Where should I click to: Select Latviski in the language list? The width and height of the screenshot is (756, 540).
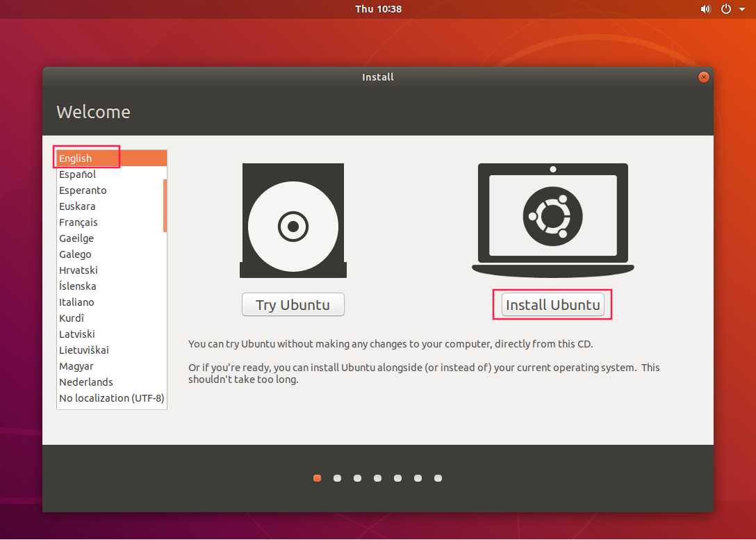(x=110, y=334)
